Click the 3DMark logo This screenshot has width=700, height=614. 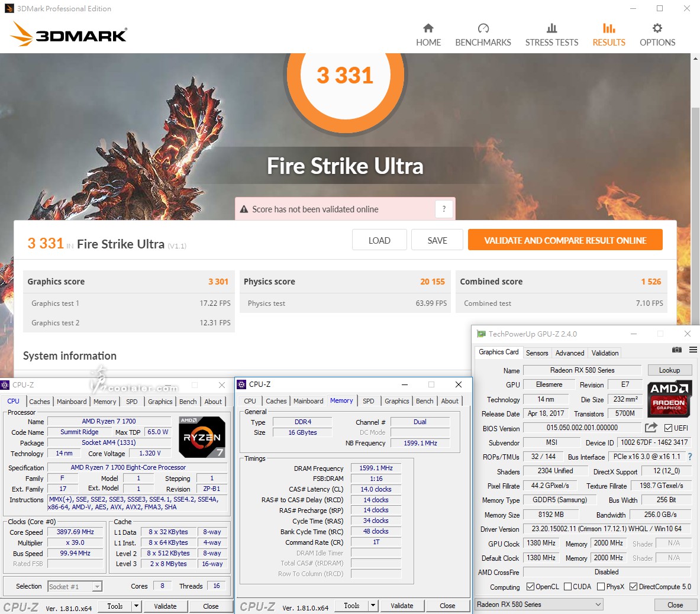[x=68, y=34]
